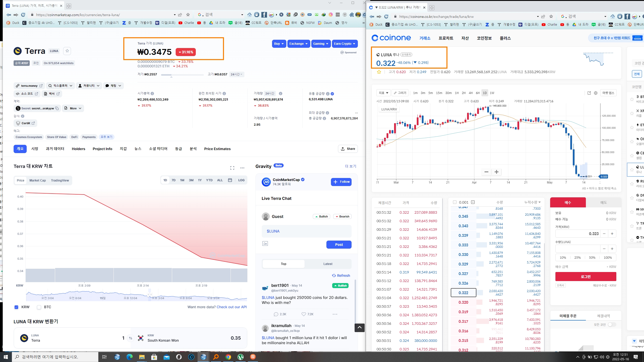Increase buy price with plus stepper

point(612,234)
